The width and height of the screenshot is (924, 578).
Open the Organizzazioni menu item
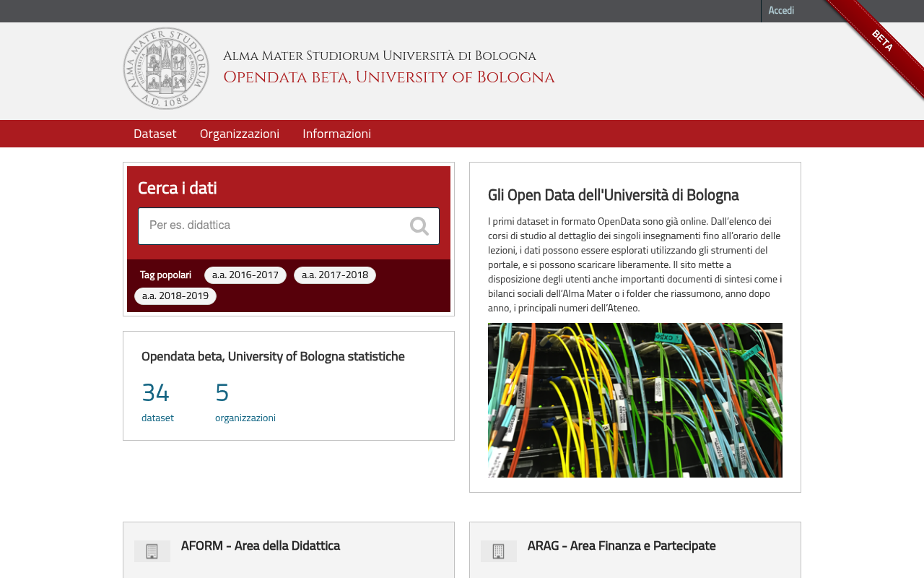240,134
